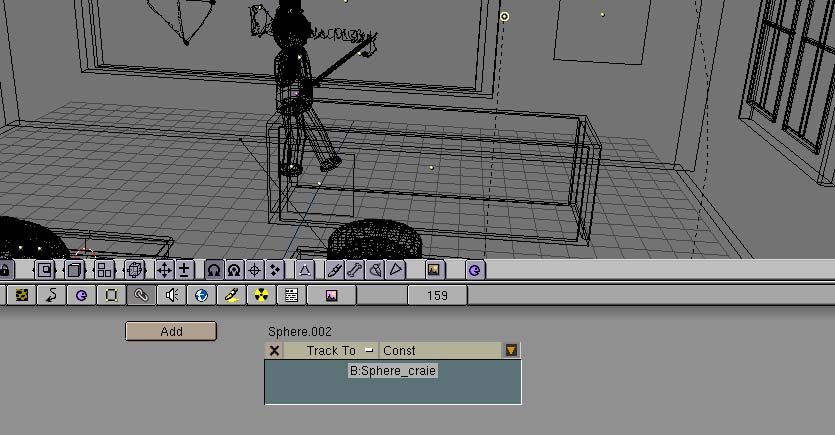Open the Sound buttons speaker icon
The image size is (835, 435).
(x=171, y=295)
